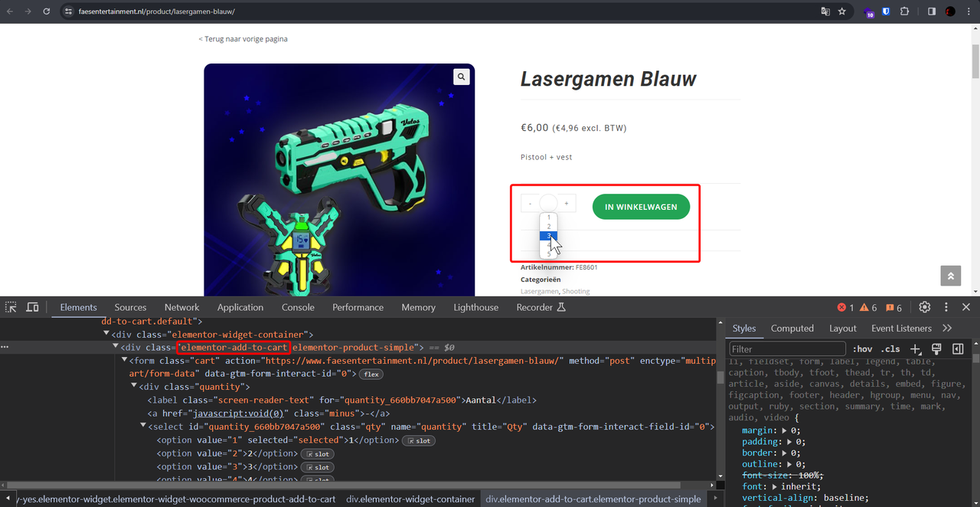Switch to the Network tab

click(181, 307)
